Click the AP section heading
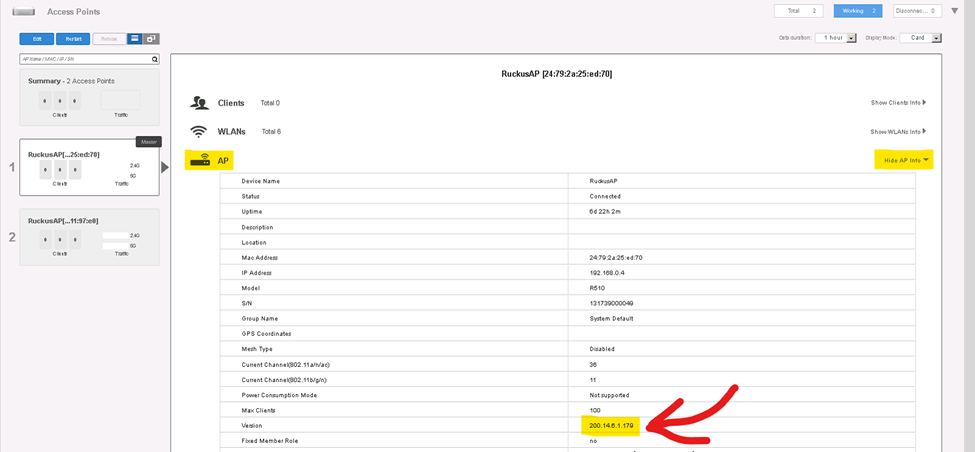Image resolution: width=975 pixels, height=452 pixels. pos(223,161)
